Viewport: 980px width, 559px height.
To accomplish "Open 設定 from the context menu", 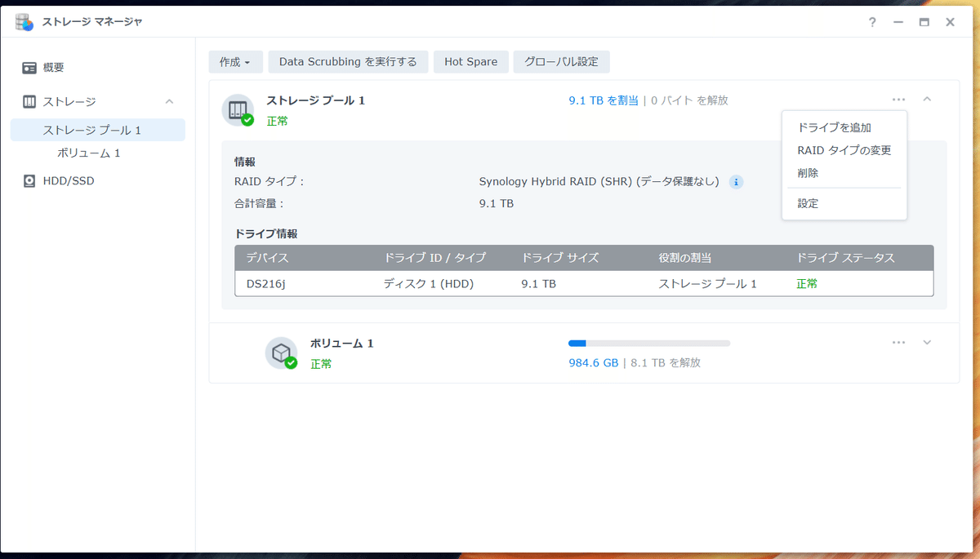I will coord(844,203).
